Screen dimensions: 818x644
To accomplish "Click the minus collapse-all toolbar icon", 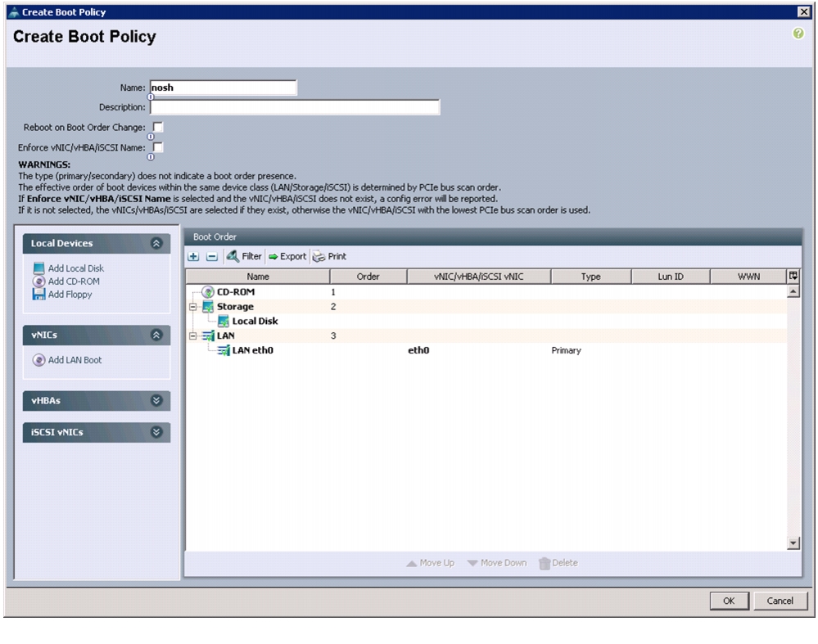I will point(212,257).
